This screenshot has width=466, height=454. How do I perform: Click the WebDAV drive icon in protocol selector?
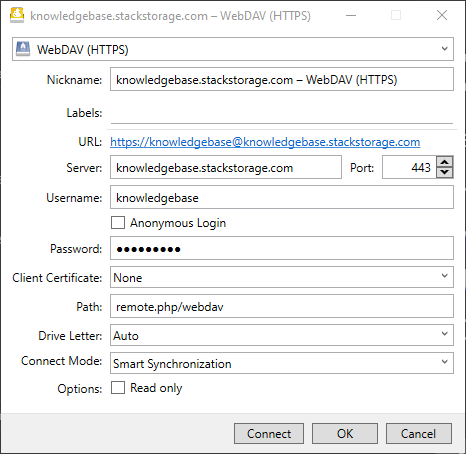point(23,49)
